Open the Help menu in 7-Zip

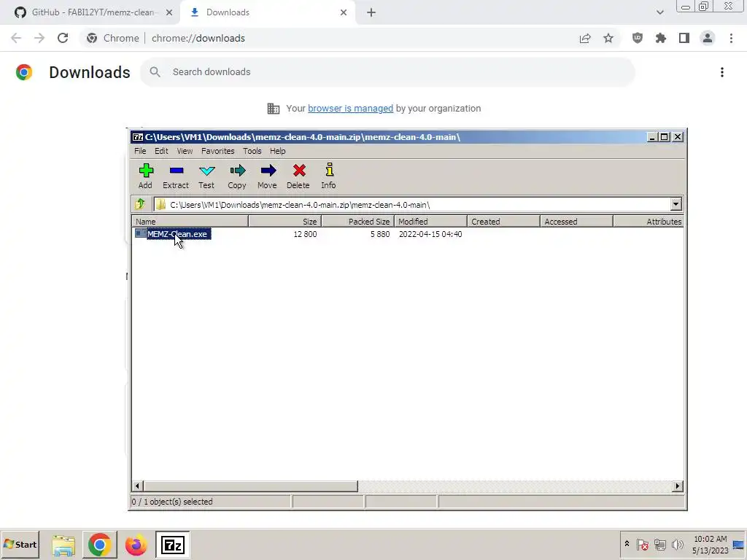[278, 151]
